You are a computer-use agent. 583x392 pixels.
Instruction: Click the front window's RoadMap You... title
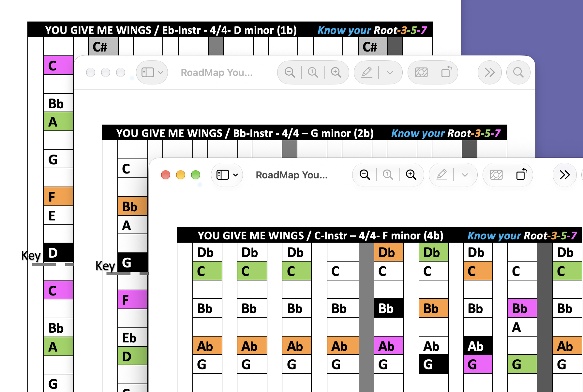(x=291, y=175)
